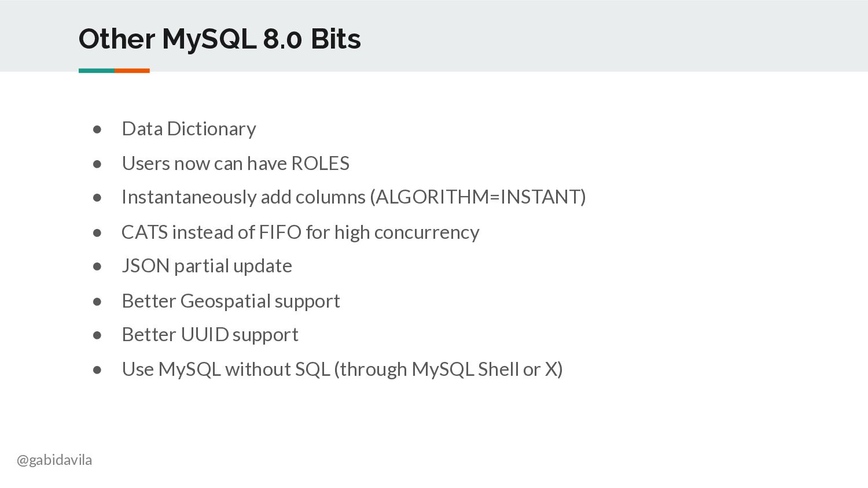868x488 pixels.
Task: Click the bullet dot beside CATS line
Action: [x=97, y=233]
